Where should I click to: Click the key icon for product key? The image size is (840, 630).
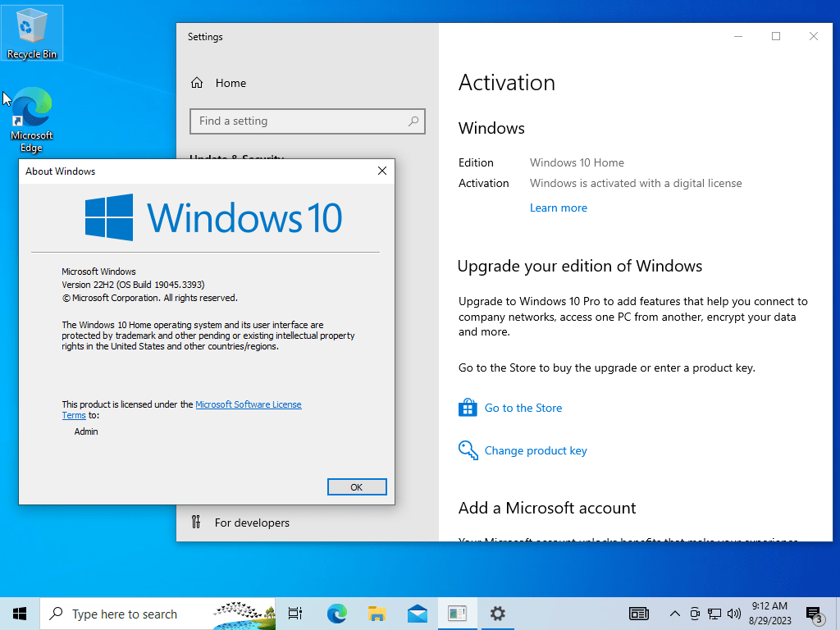point(468,450)
